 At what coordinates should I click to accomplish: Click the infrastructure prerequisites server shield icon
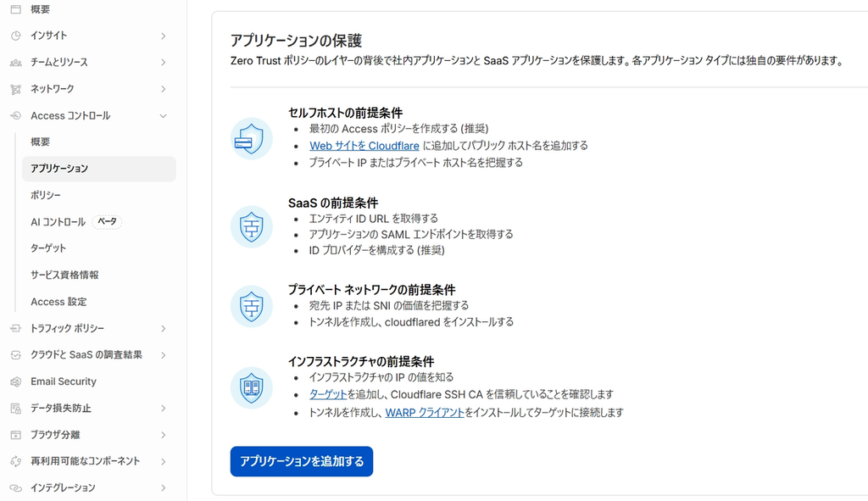point(251,387)
